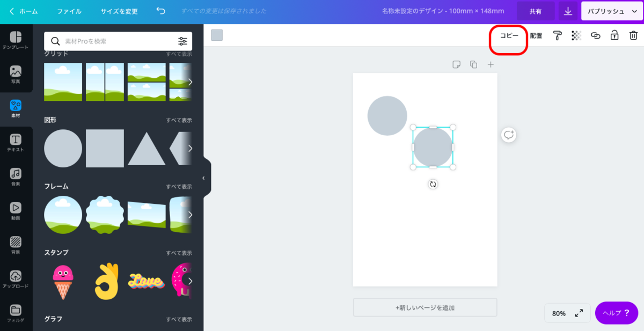Collapse the left elements panel
The image size is (644, 331).
tap(204, 178)
